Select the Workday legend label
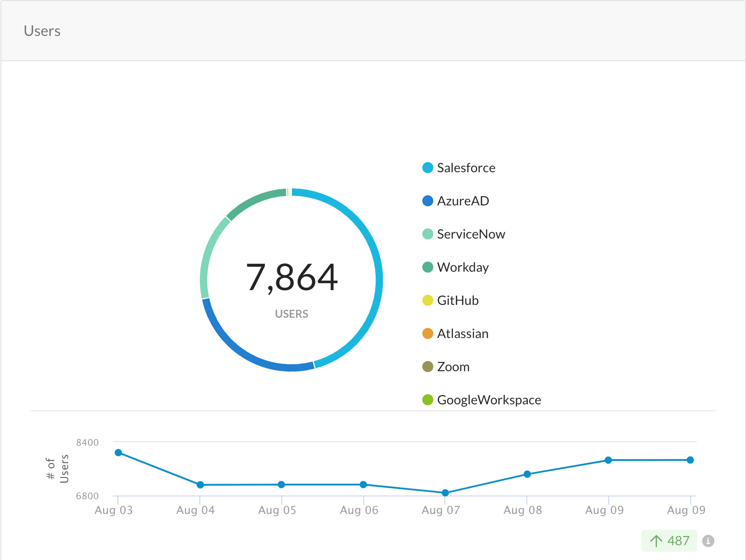746x560 pixels. [x=463, y=268]
